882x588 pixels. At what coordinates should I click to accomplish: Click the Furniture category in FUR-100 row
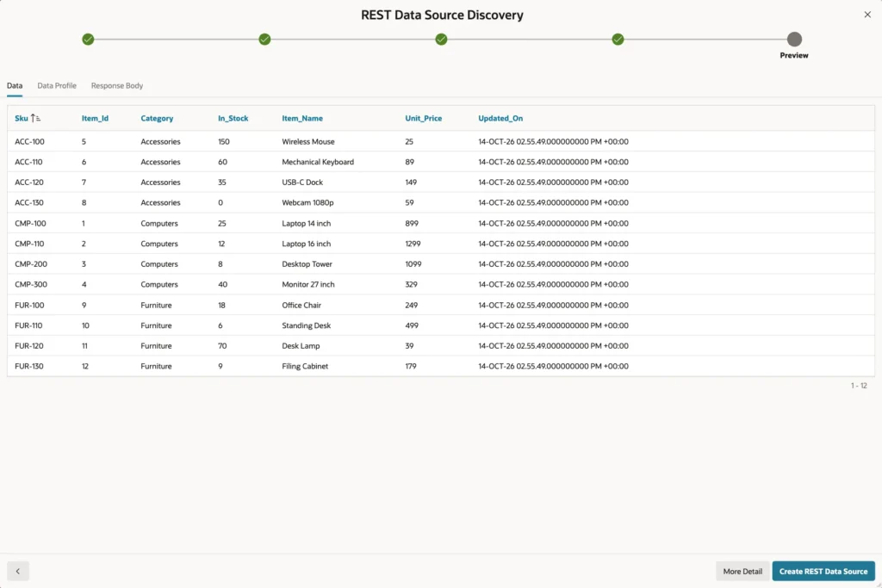[x=157, y=306]
